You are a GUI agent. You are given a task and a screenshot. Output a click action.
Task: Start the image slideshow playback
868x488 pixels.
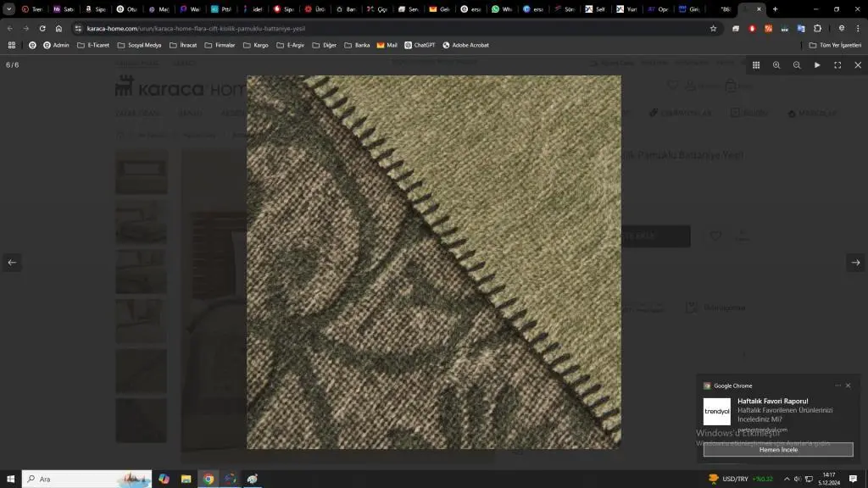tap(817, 65)
